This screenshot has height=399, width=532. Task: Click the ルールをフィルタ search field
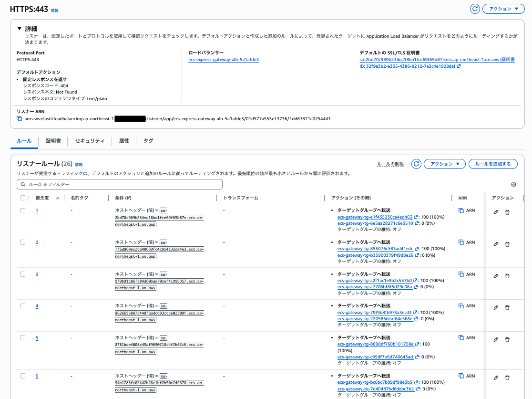pos(119,184)
